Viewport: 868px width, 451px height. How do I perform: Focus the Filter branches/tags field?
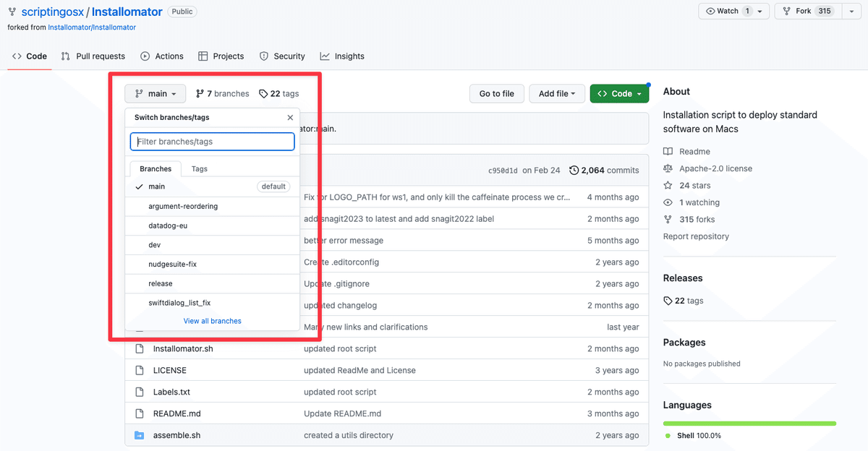pos(212,142)
